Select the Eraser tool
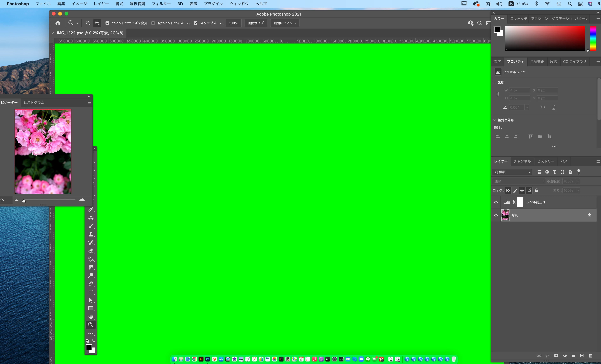This screenshot has width=601, height=364. coord(91,251)
